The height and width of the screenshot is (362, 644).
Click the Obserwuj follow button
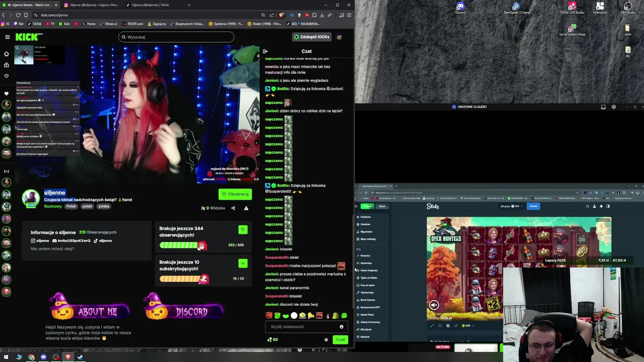pyautogui.click(x=235, y=194)
